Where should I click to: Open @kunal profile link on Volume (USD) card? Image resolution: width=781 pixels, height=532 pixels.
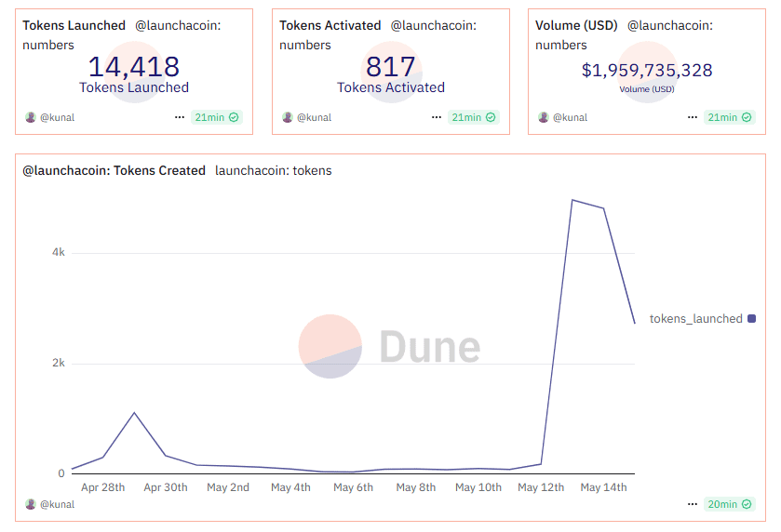point(571,117)
